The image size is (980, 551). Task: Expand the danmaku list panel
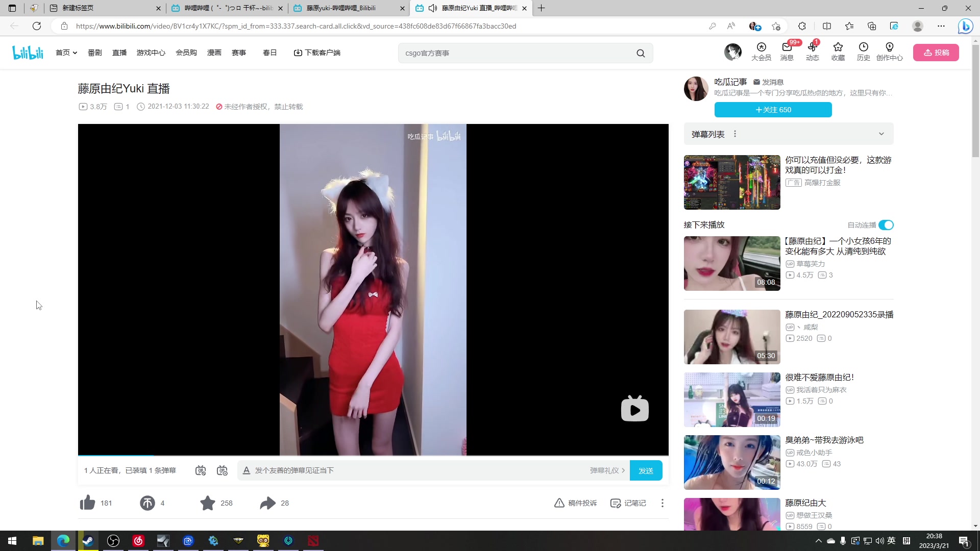(x=881, y=134)
